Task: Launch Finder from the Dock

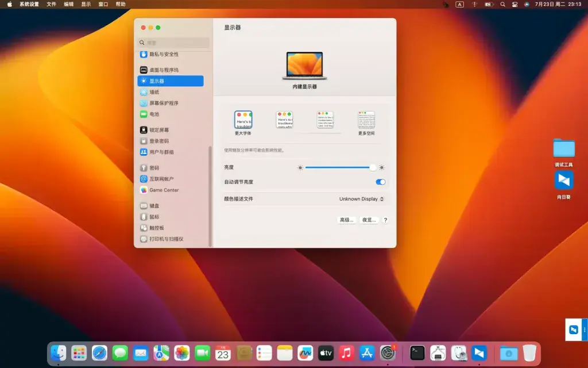Action: (x=59, y=353)
